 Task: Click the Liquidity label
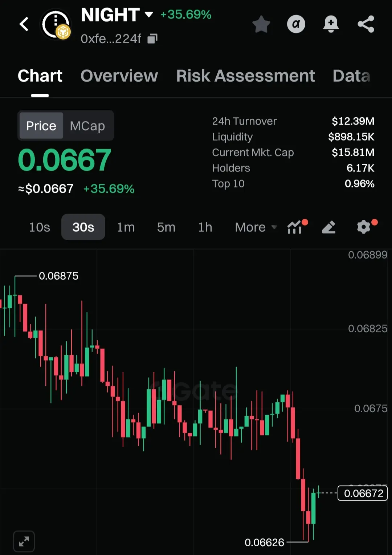click(x=232, y=137)
